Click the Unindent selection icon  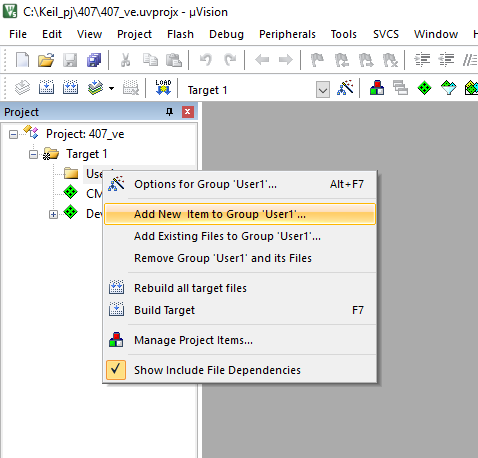tap(446, 60)
